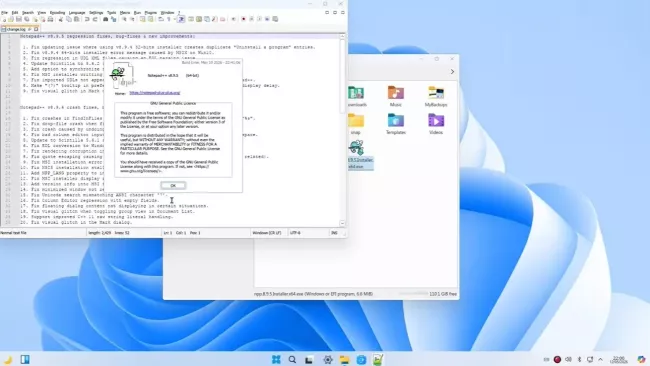Select MyBackups folder in file manager

[436, 97]
